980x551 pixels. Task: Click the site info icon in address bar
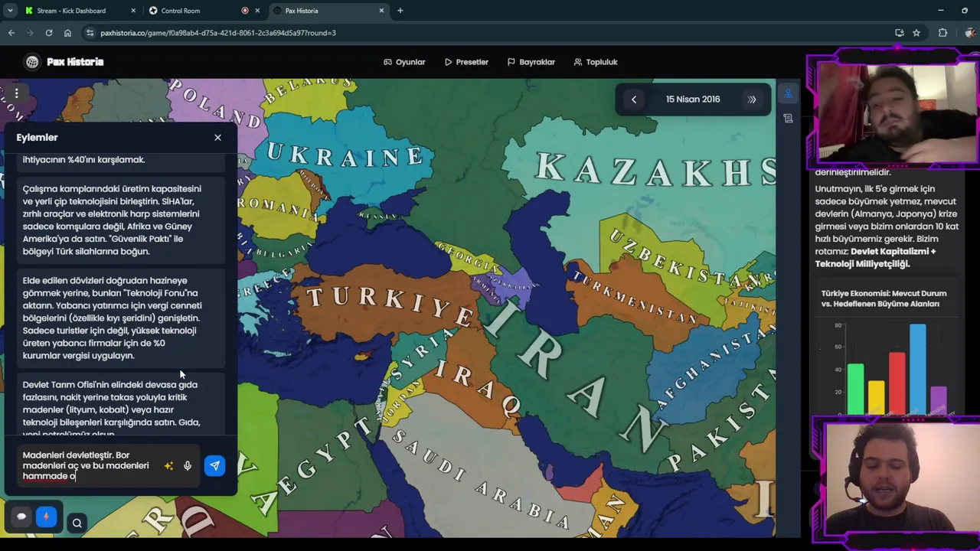click(90, 33)
